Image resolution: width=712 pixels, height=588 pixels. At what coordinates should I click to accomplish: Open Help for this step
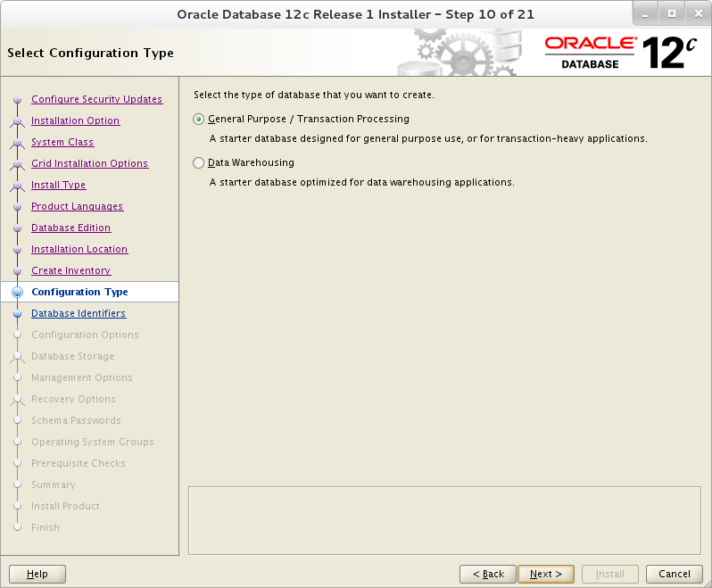[37, 574]
